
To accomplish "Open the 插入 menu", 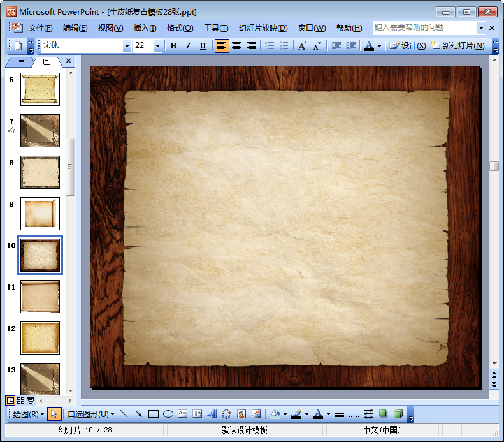I will (x=145, y=28).
